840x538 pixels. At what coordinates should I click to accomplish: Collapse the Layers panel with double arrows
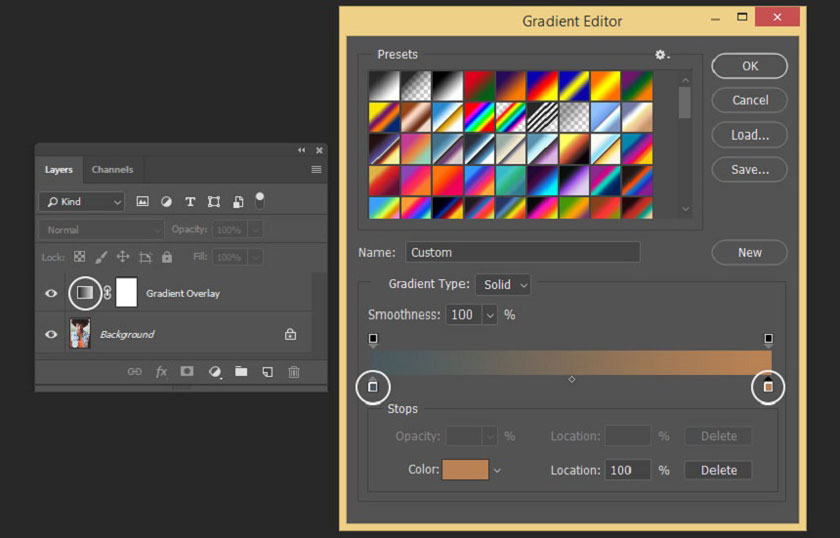click(302, 151)
